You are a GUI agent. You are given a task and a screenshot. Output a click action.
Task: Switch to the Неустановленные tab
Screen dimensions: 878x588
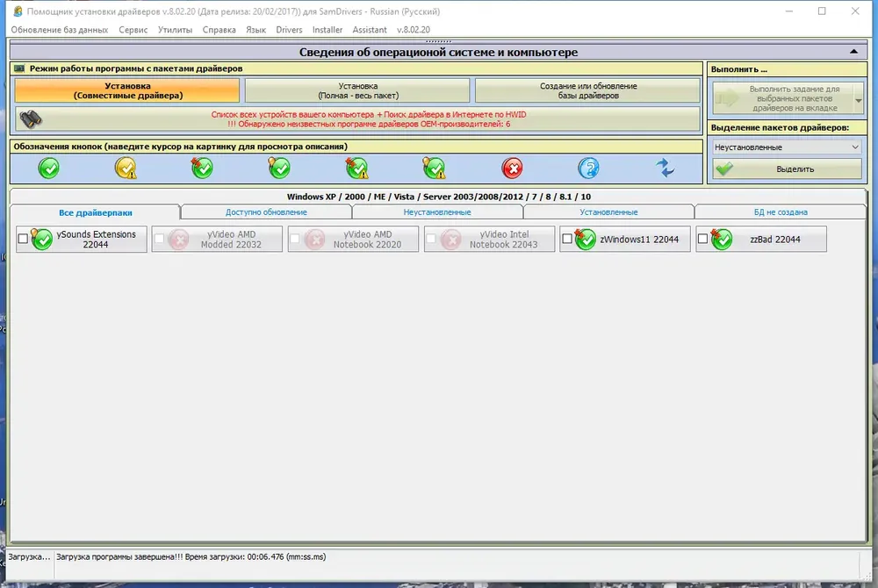tap(437, 212)
